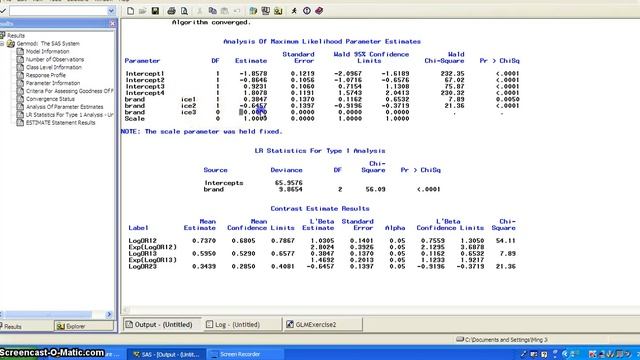Switch to Output - (Untitled) window tab
Screen dimensions: 640x360
point(163,324)
